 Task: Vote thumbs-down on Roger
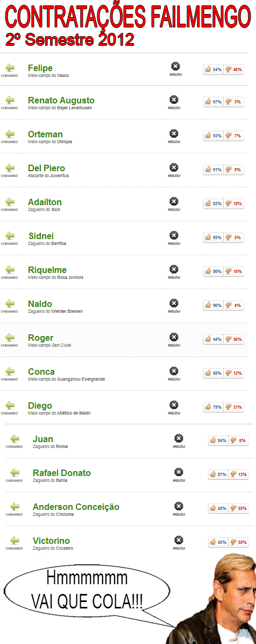[x=229, y=339]
